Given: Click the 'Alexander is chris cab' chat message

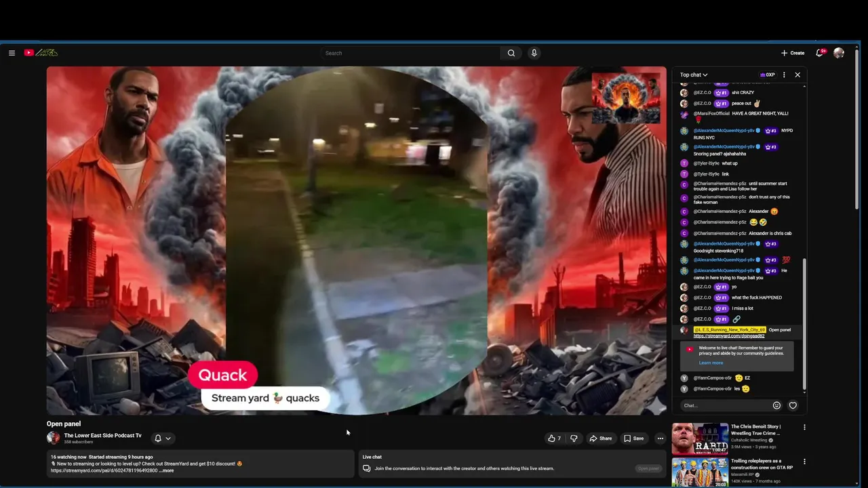Looking at the screenshot, I should (x=770, y=233).
